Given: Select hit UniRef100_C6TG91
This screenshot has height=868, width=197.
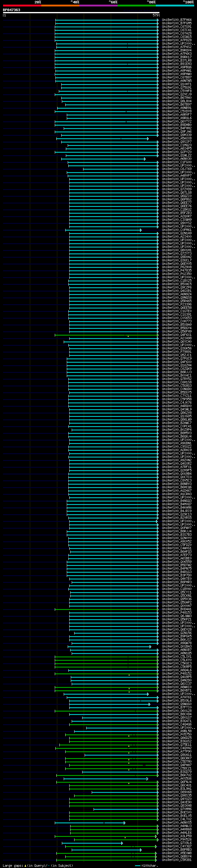Looking at the screenshot, I should (x=177, y=26).
